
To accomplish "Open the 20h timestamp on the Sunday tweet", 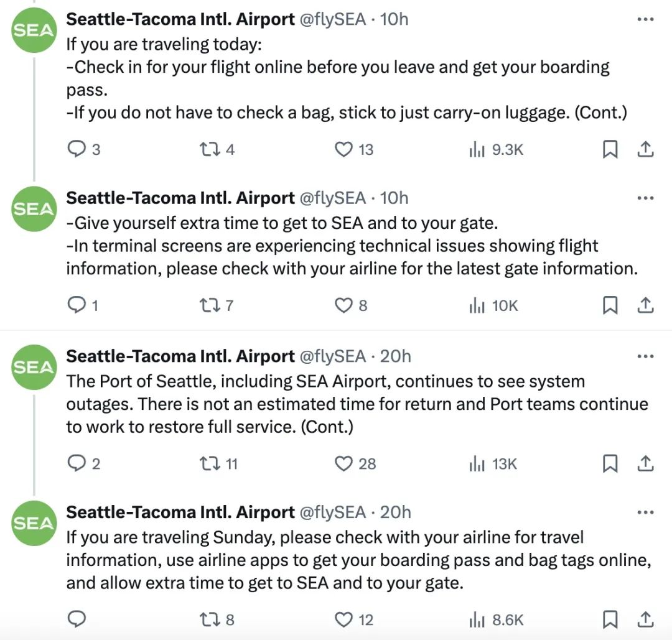I will pos(396,512).
